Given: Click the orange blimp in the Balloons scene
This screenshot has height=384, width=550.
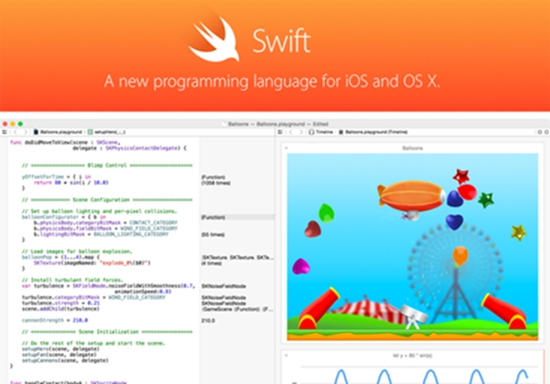Looking at the screenshot, I should coord(411,196).
